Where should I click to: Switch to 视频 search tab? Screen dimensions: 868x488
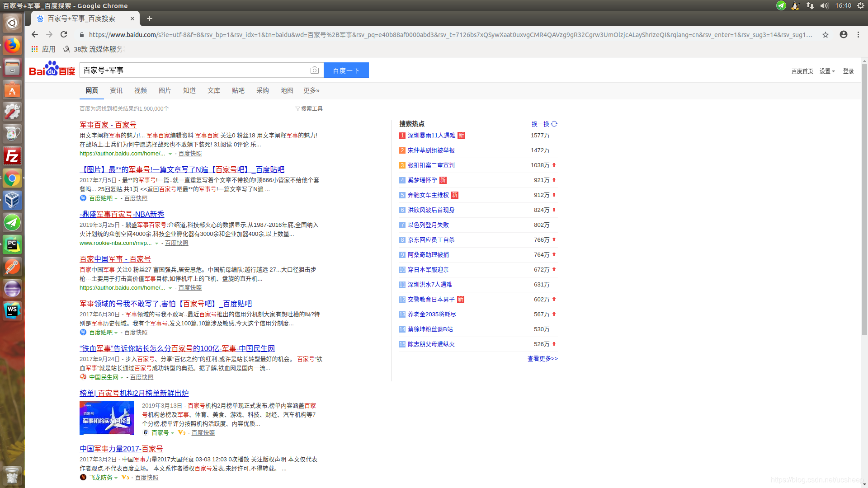141,90
